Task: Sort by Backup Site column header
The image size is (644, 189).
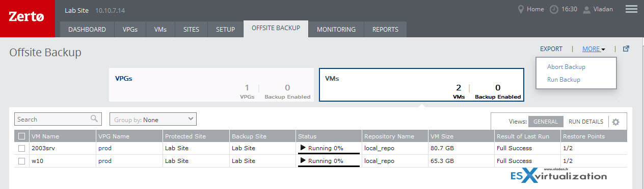Action: point(262,136)
